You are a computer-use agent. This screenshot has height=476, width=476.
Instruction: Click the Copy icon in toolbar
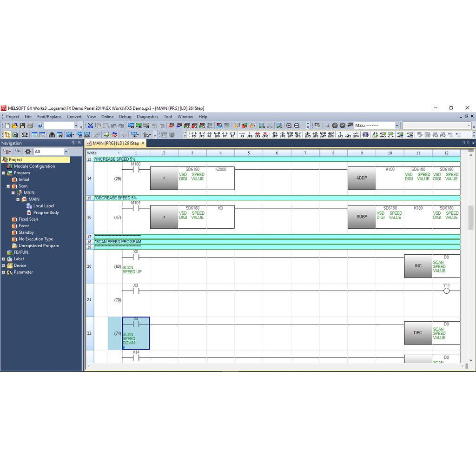[98, 126]
